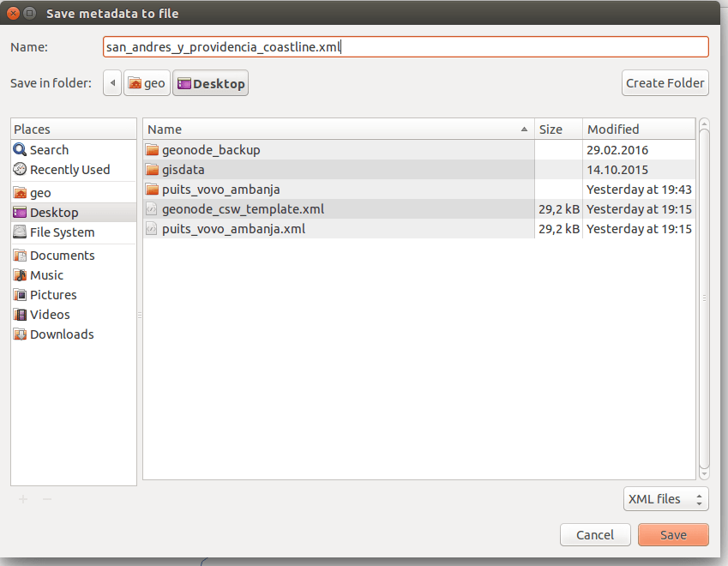Click the add bookmark plus icon
The width and height of the screenshot is (728, 566).
23,499
